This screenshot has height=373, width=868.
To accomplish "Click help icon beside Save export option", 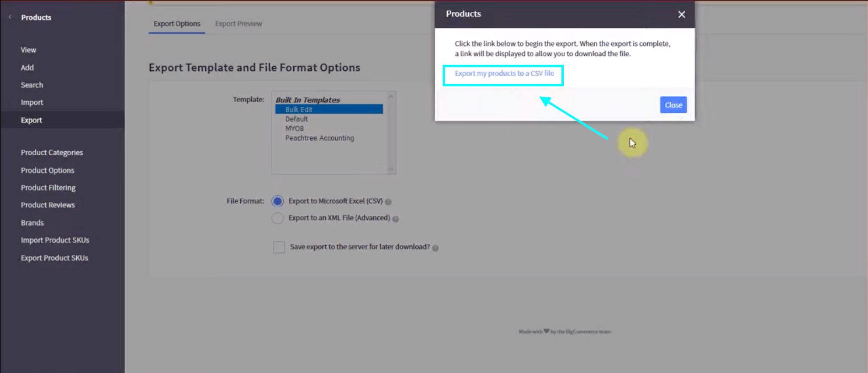I will pyautogui.click(x=435, y=248).
